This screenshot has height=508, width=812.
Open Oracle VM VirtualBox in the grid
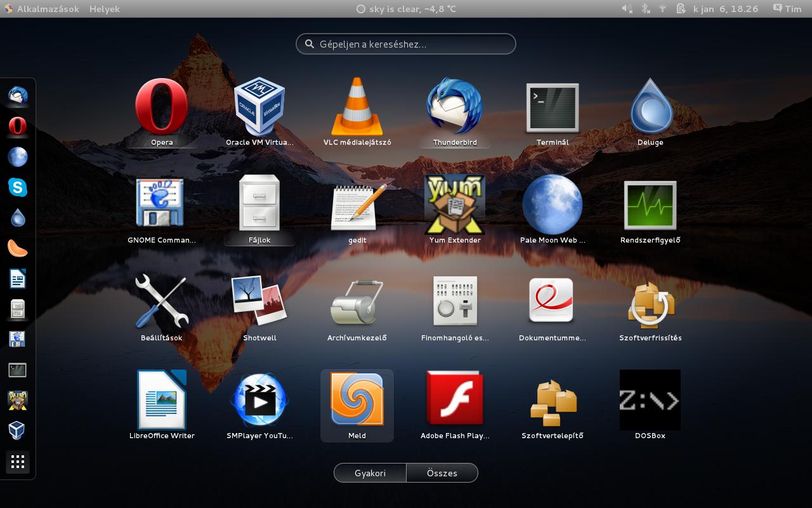coord(259,113)
